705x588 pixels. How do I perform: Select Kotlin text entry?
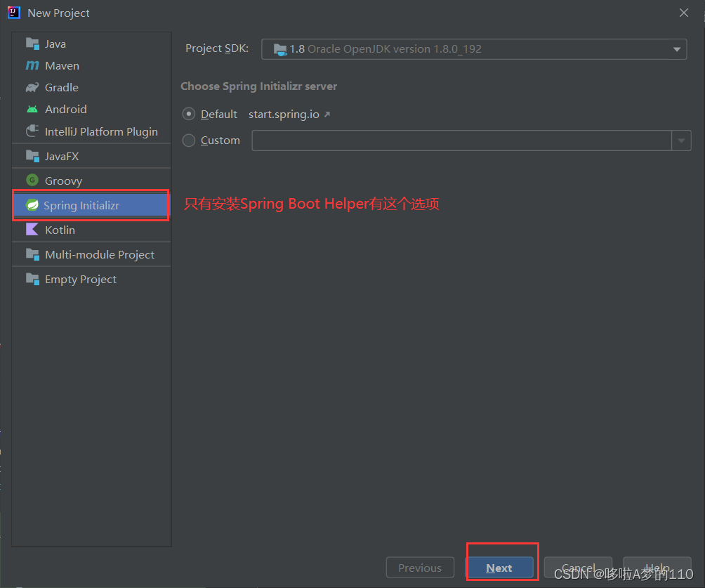(60, 230)
